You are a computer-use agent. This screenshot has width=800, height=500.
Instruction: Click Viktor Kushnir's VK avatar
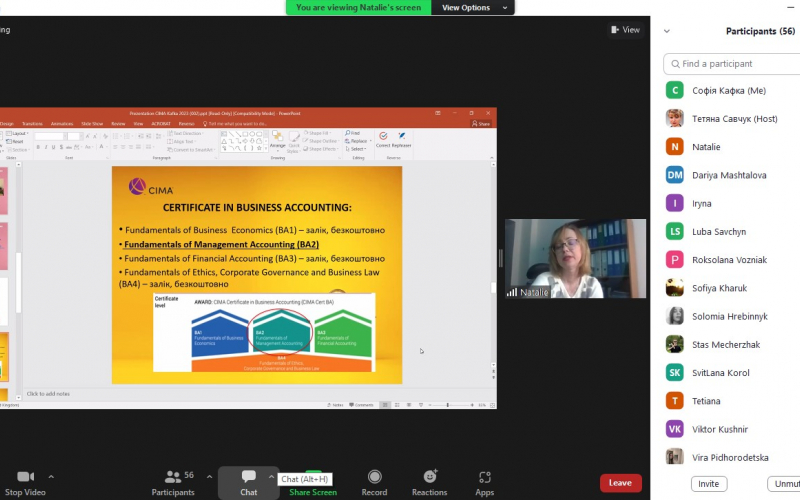674,429
